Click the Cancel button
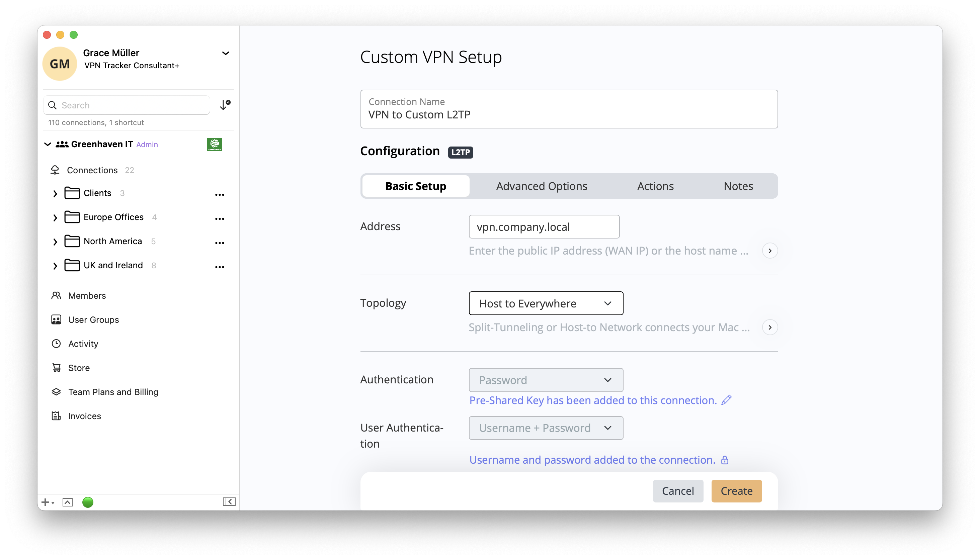Screen dimensions: 980x560 pos(677,491)
